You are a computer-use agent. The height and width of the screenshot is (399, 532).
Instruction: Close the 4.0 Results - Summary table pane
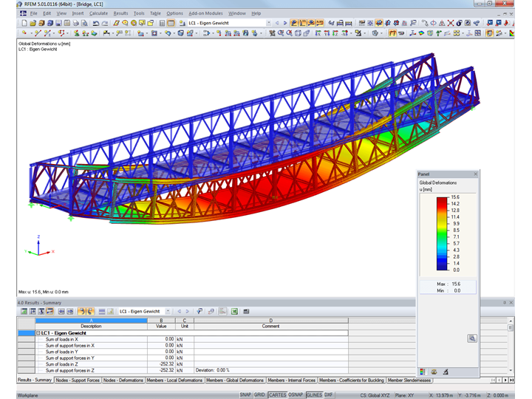[511, 302]
